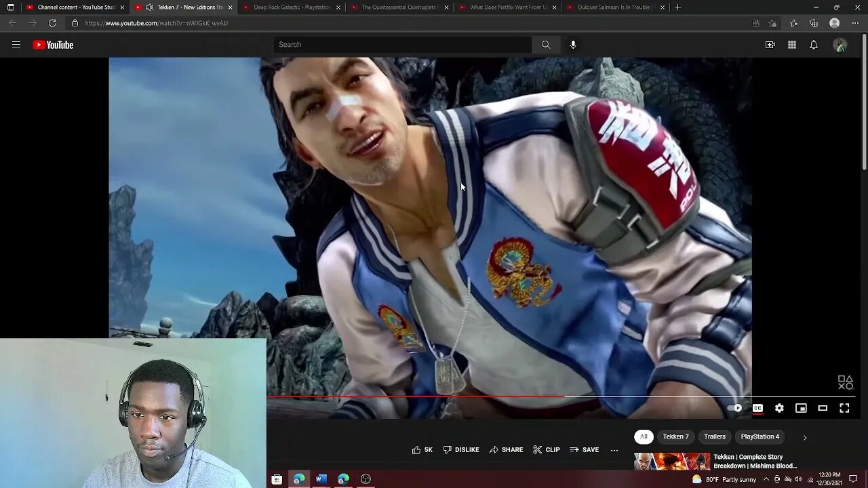The image size is (868, 488).
Task: Open the tab actions menu in the title bar
Action: pos(10,7)
